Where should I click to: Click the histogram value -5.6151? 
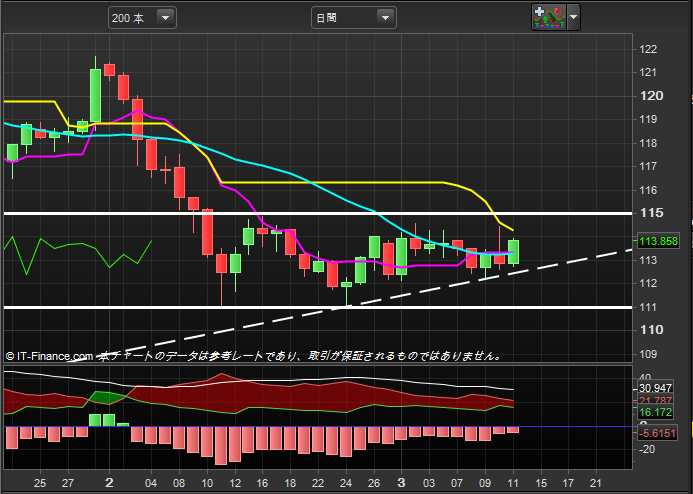point(657,433)
